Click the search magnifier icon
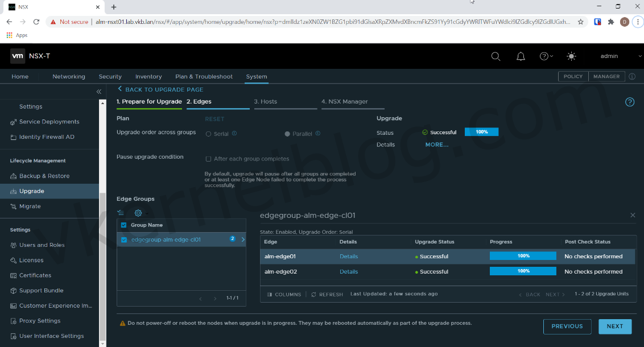Viewport: 644px width, 347px height. [496, 56]
